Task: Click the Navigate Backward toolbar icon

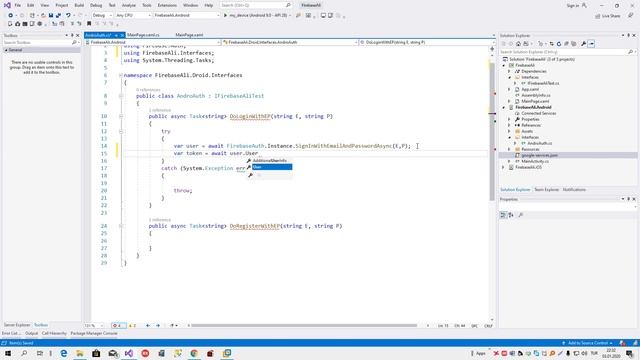Action: tap(10, 15)
